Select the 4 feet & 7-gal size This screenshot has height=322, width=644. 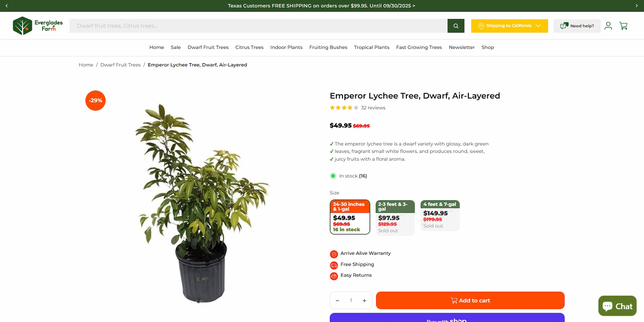click(x=440, y=215)
